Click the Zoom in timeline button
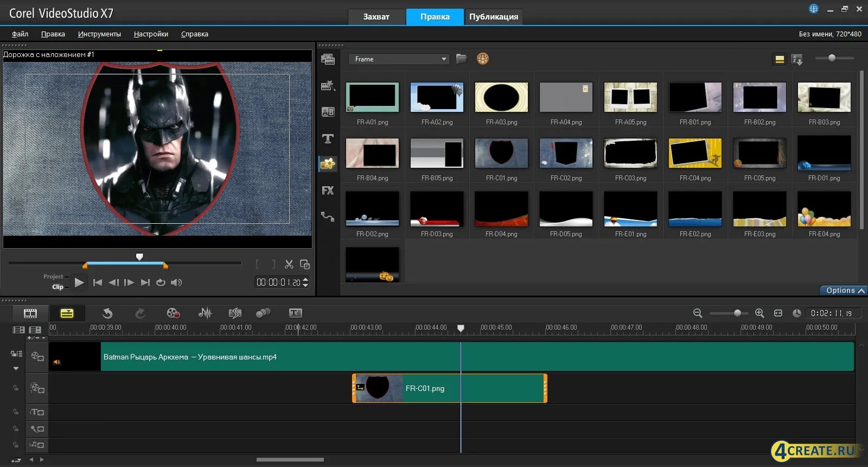 pos(759,313)
